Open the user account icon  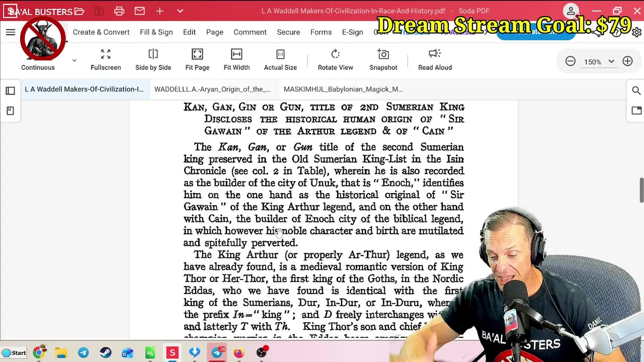pos(571,11)
